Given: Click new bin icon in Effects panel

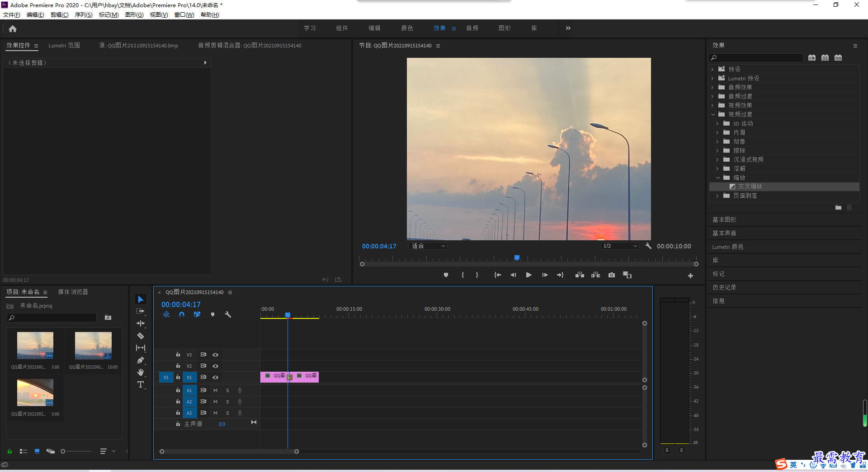Looking at the screenshot, I should (x=838, y=208).
